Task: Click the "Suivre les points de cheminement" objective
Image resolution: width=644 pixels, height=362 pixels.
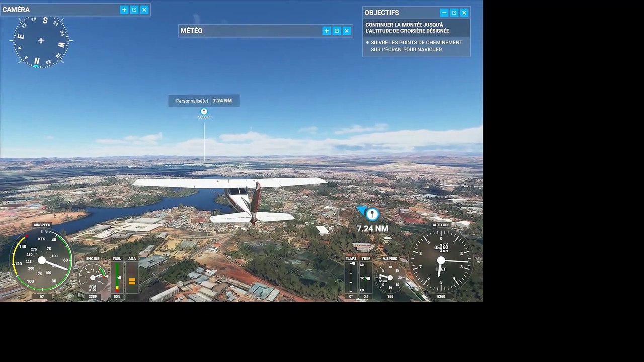Action: pos(417,46)
